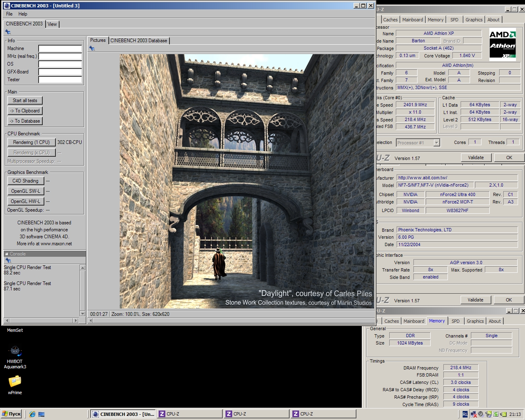Open the File menu
The height and width of the screenshot is (420, 525).
(9, 14)
